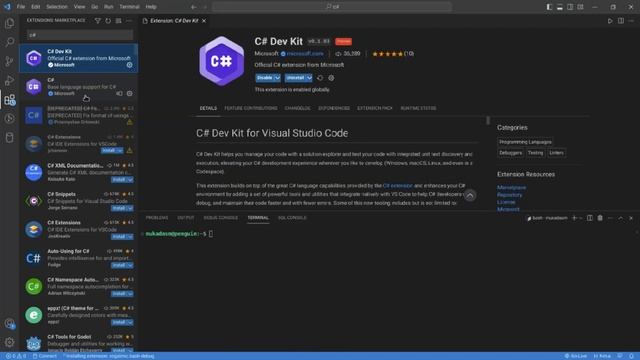The image size is (640, 360).
Task: Click the Uninstall button for C# Dev Kit
Action: click(x=295, y=78)
